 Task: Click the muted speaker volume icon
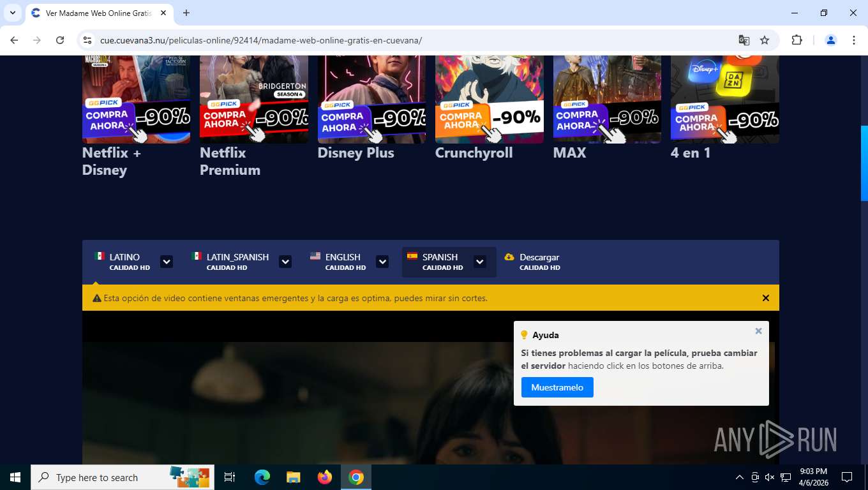tap(770, 477)
